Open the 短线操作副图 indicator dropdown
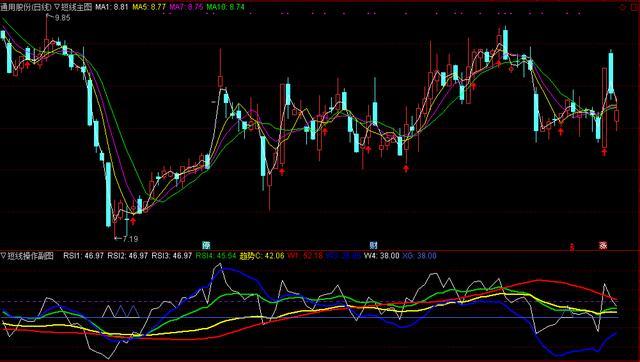 [27, 256]
